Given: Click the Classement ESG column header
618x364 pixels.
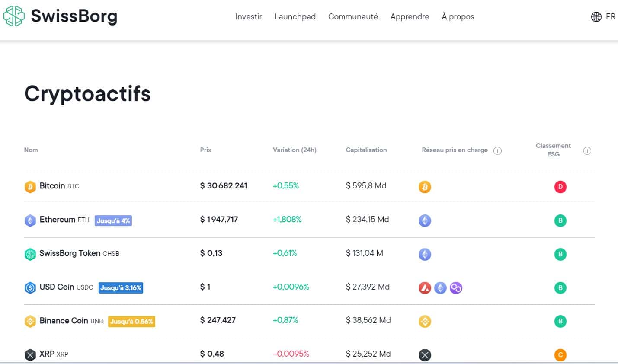Looking at the screenshot, I should click(553, 150).
